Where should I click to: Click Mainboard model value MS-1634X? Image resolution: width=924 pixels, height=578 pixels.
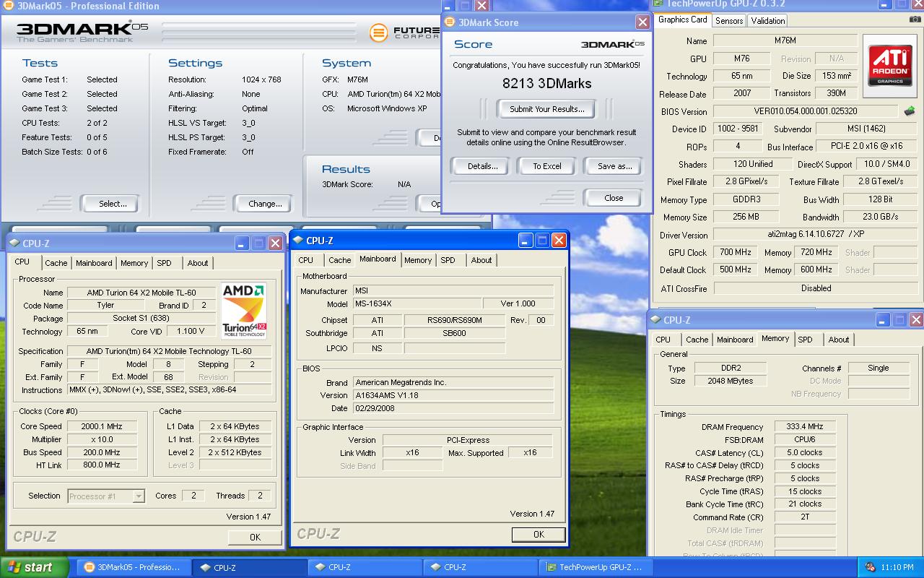click(417, 303)
